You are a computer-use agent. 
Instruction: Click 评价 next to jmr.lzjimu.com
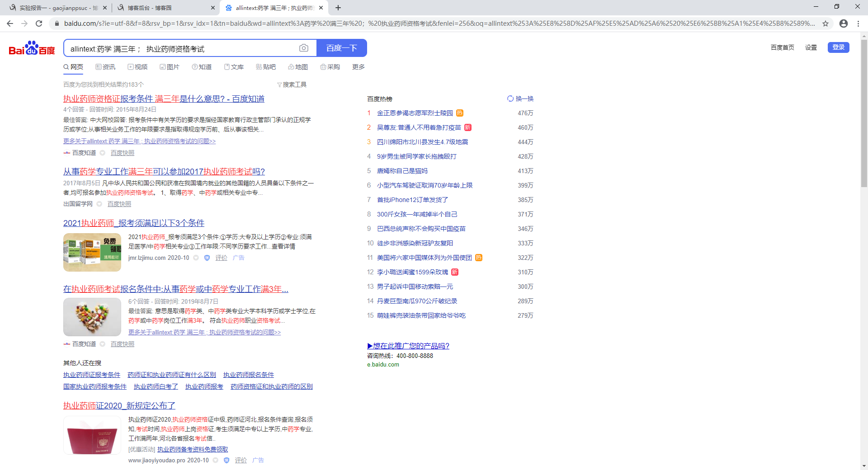click(x=222, y=258)
